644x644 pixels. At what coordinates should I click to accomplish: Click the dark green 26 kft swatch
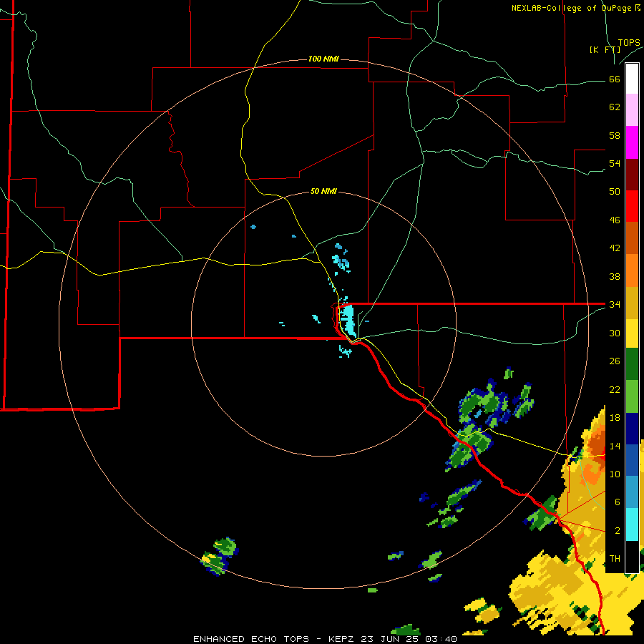point(632,364)
